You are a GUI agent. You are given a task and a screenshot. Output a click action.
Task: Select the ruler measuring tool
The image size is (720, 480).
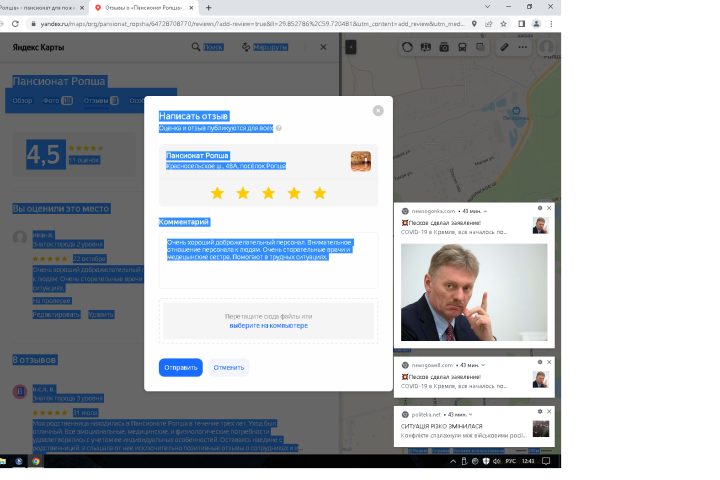point(504,47)
